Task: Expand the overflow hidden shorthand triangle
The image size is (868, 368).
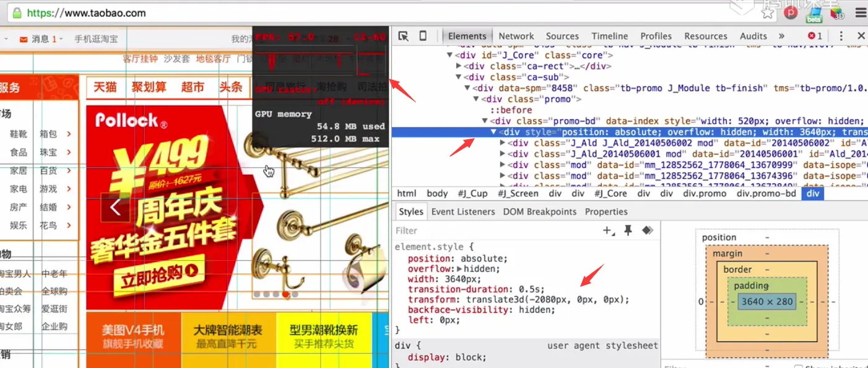Action: tap(459, 269)
